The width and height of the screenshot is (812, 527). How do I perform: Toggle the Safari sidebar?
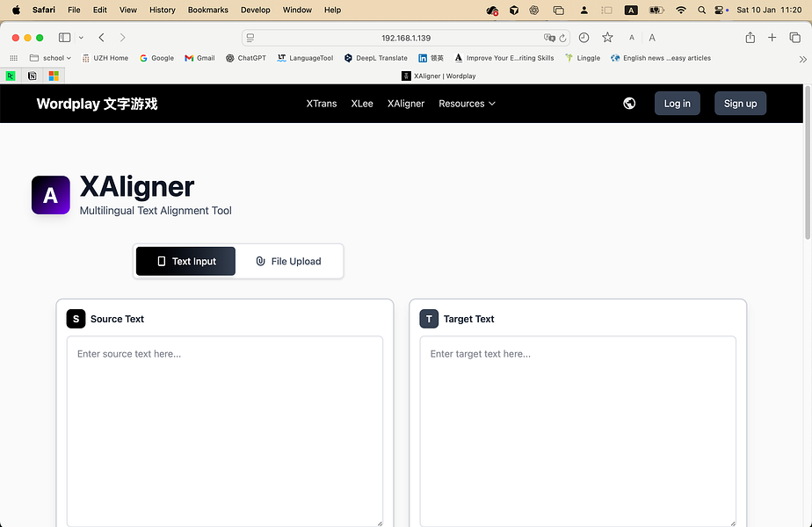click(x=65, y=37)
